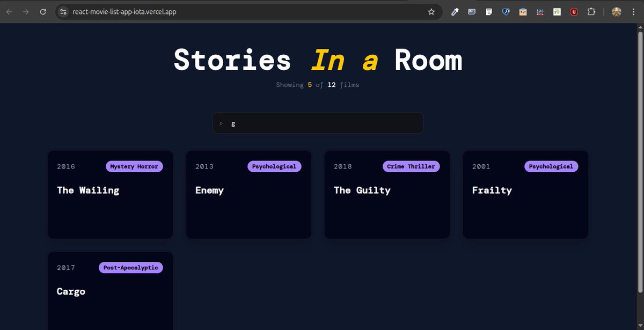Open the red uBlock shield extension

574,12
